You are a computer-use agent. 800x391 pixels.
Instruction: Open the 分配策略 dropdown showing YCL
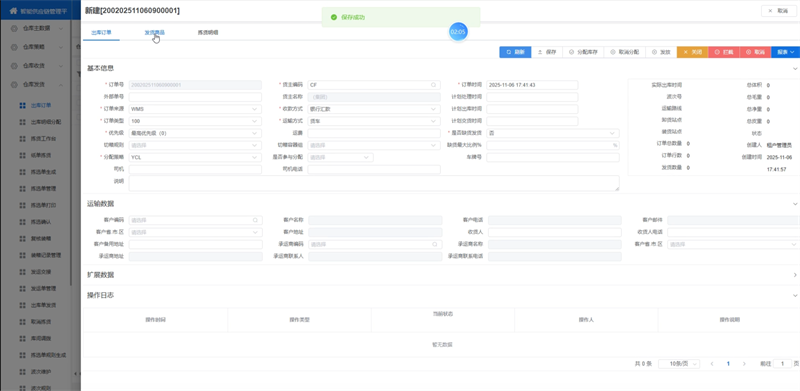195,157
